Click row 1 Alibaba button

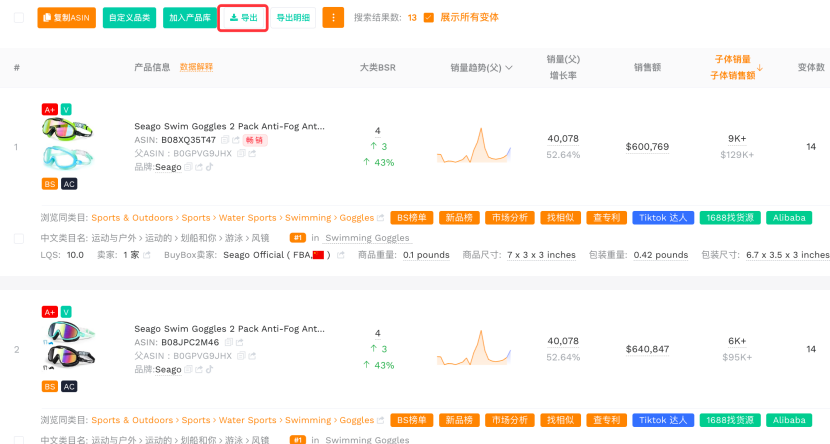coord(789,218)
